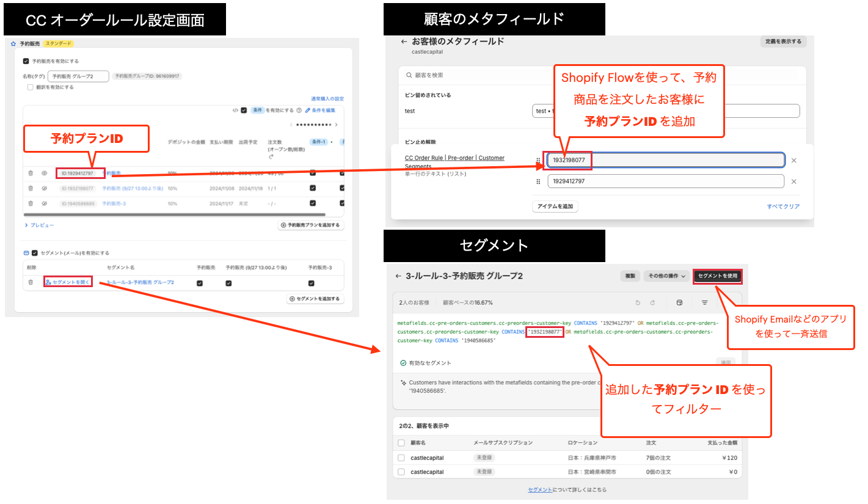This screenshot has width=868, height=504.
Task: Select castlecapital row from 兵庫県神戸市
Action: click(x=401, y=458)
